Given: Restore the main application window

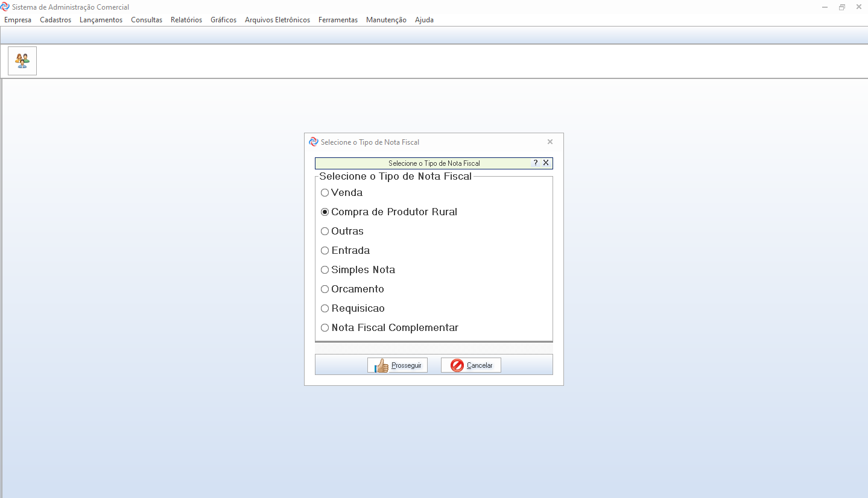Looking at the screenshot, I should tap(841, 7).
